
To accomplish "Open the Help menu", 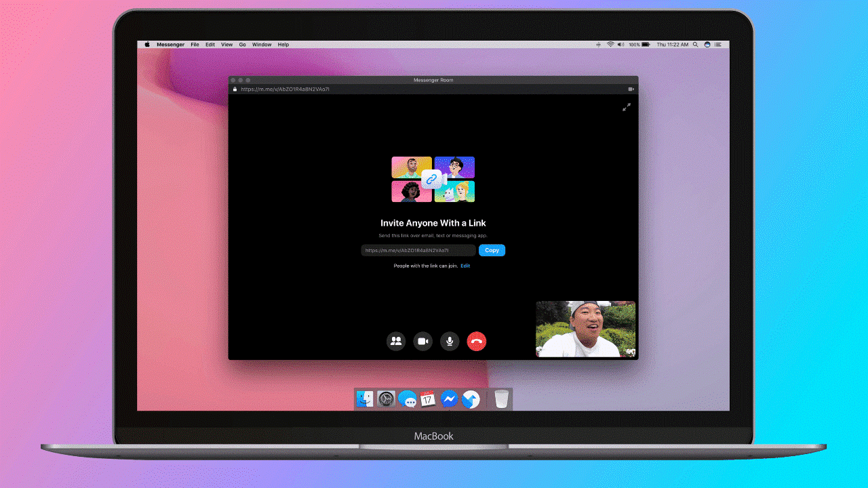I will 283,45.
